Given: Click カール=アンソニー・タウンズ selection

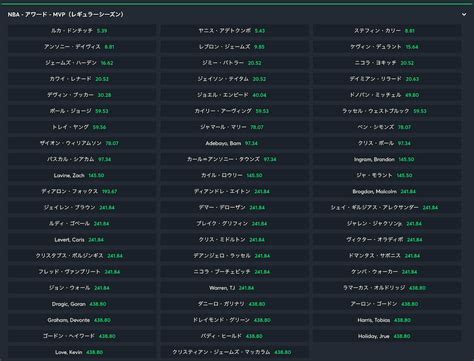Looking at the screenshot, I should [234, 159].
